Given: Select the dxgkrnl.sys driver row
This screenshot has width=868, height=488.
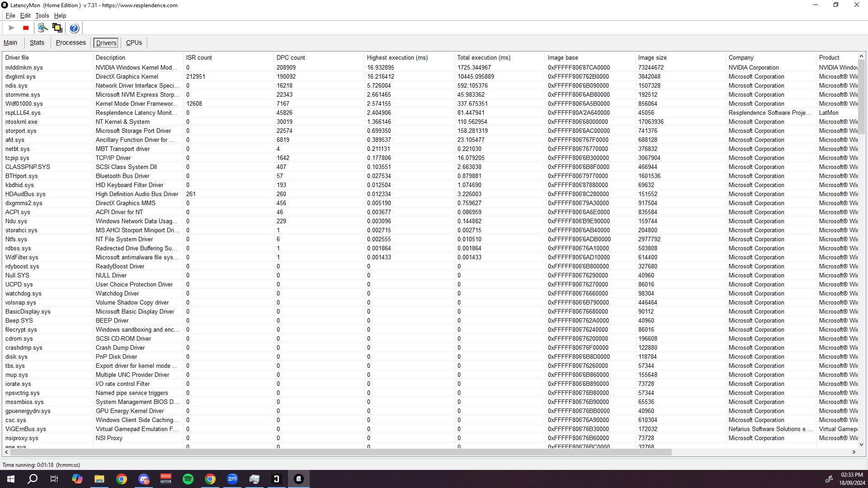Looking at the screenshot, I should pos(20,76).
